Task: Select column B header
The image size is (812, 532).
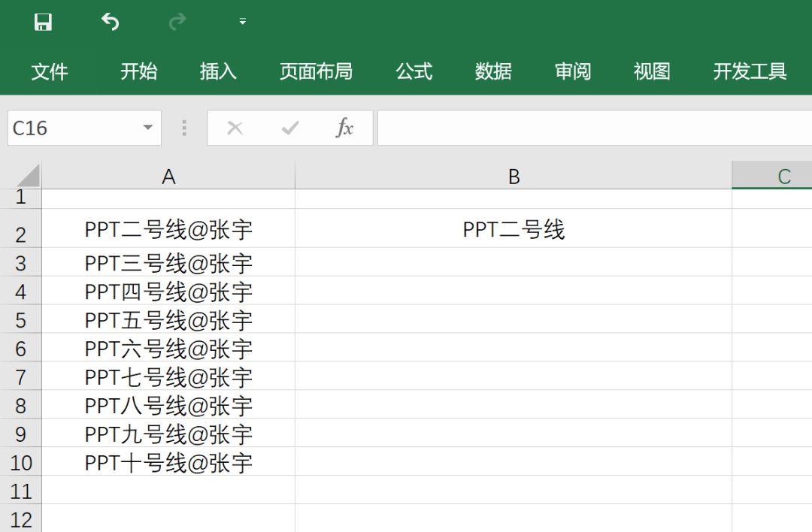Action: tap(514, 177)
